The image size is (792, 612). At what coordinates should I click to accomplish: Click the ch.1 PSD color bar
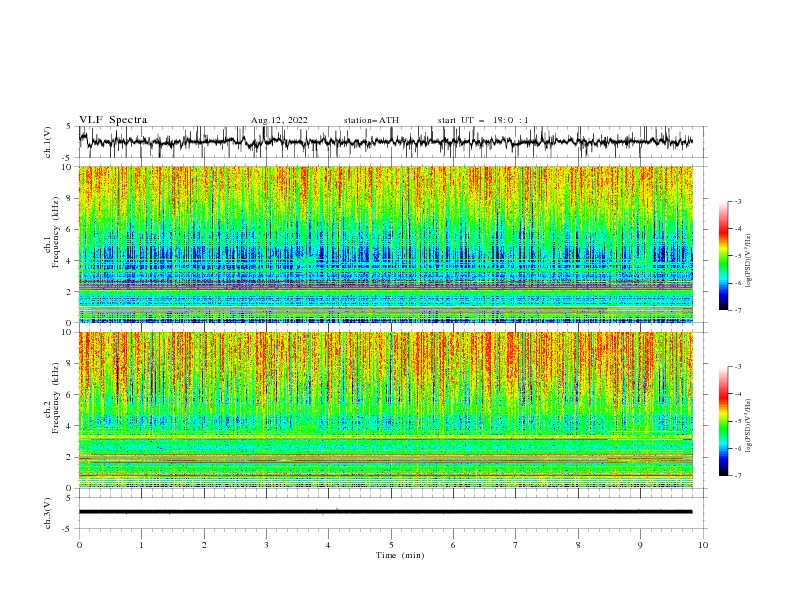point(724,256)
